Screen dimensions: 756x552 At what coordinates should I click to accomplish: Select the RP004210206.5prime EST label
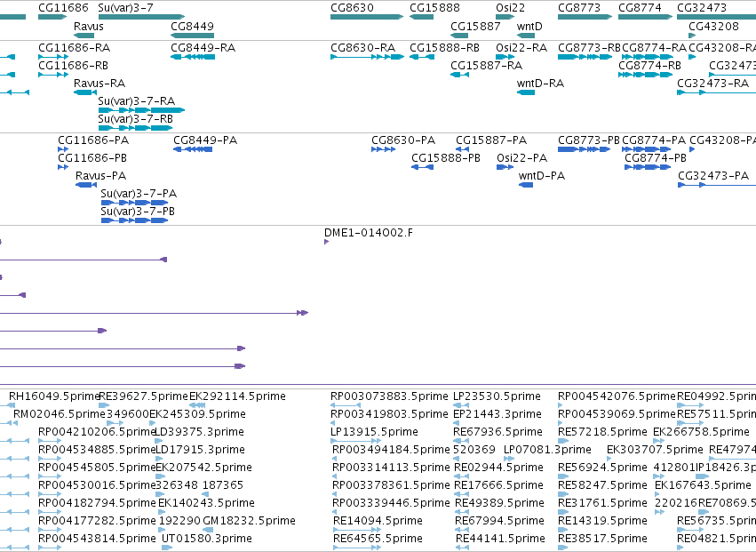point(97,432)
